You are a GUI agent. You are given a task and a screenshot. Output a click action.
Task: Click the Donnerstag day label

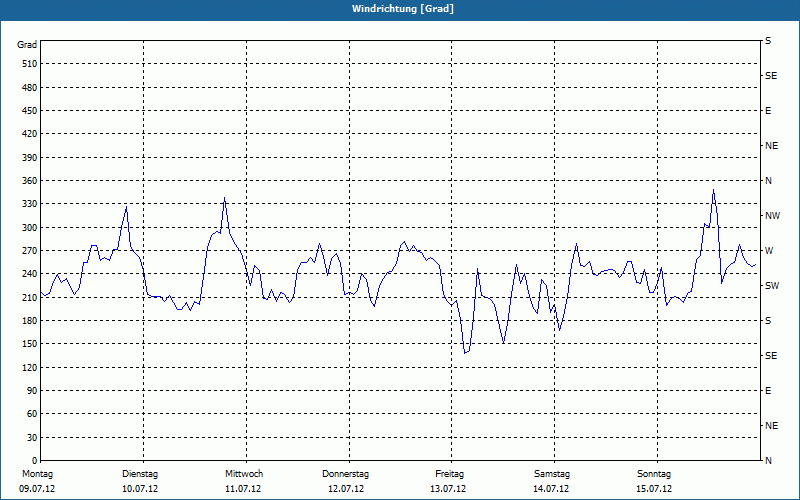tap(345, 474)
